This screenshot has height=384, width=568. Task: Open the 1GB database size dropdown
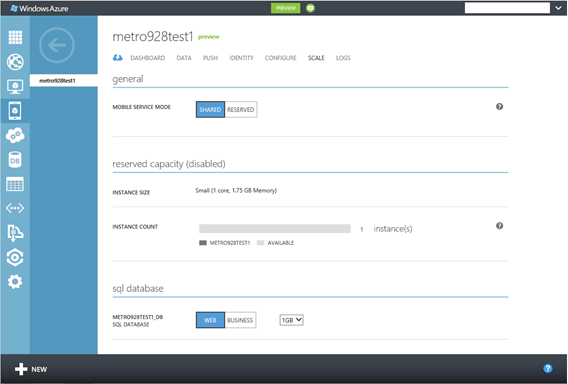click(x=292, y=320)
